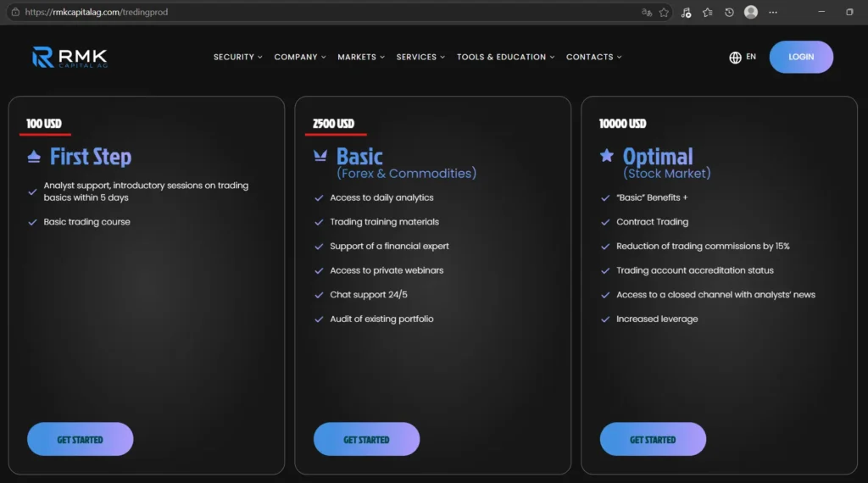
Task: Click checkmark beside Contract Trading
Action: pos(605,222)
